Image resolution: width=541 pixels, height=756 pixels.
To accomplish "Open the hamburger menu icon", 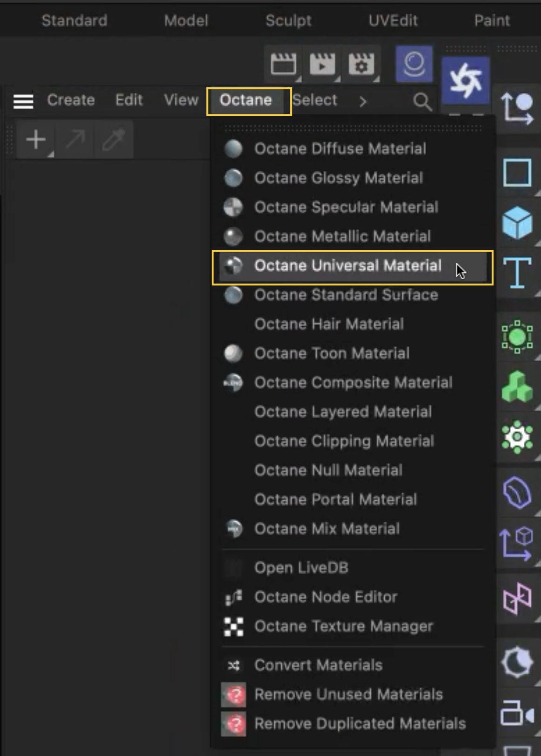I will click(23, 101).
